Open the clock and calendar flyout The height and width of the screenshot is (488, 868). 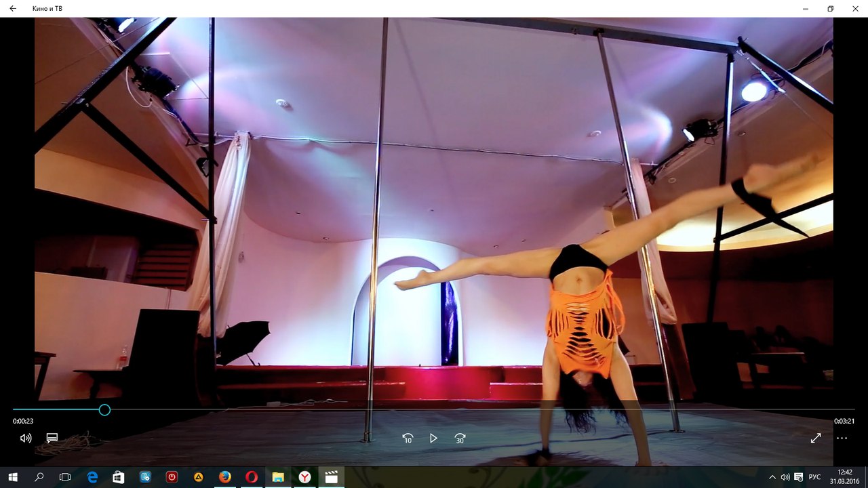point(845,477)
